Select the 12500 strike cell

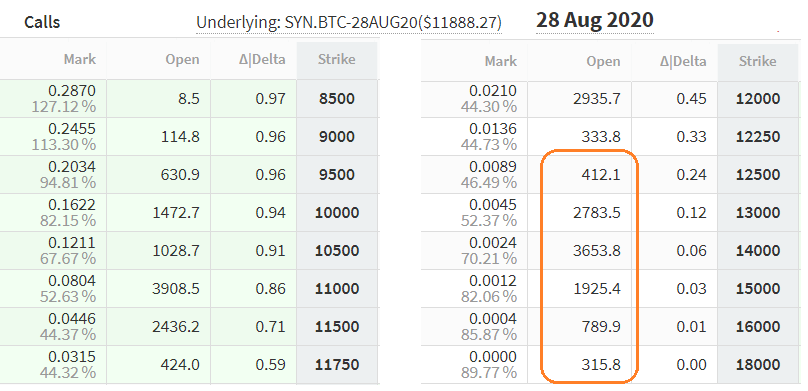pos(758,175)
